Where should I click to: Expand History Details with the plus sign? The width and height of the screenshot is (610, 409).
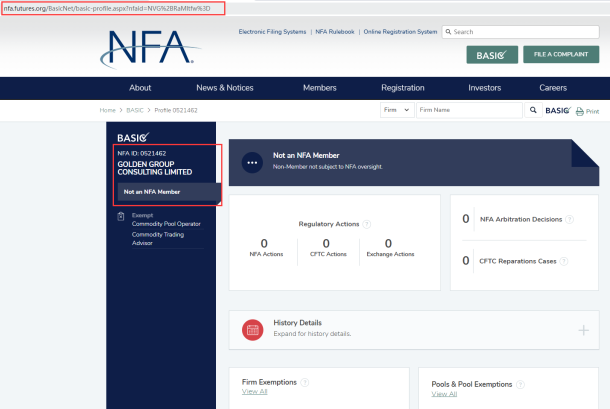pos(583,329)
